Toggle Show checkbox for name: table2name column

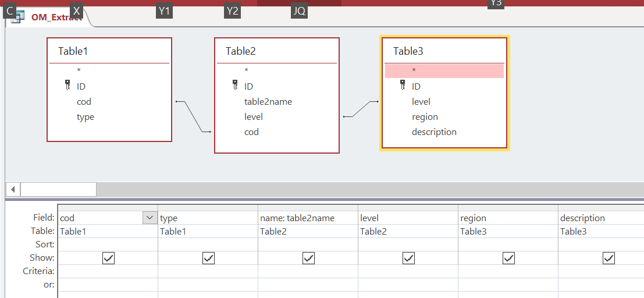(x=308, y=258)
